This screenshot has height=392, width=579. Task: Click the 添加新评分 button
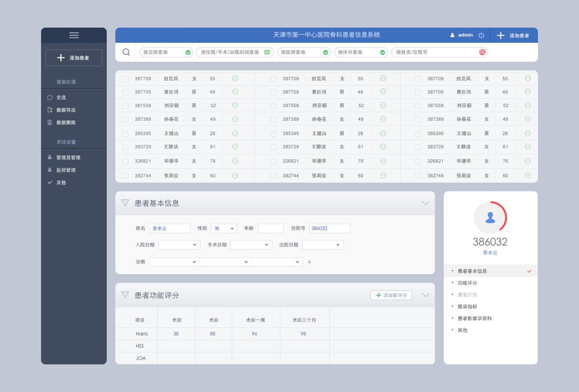(x=391, y=295)
